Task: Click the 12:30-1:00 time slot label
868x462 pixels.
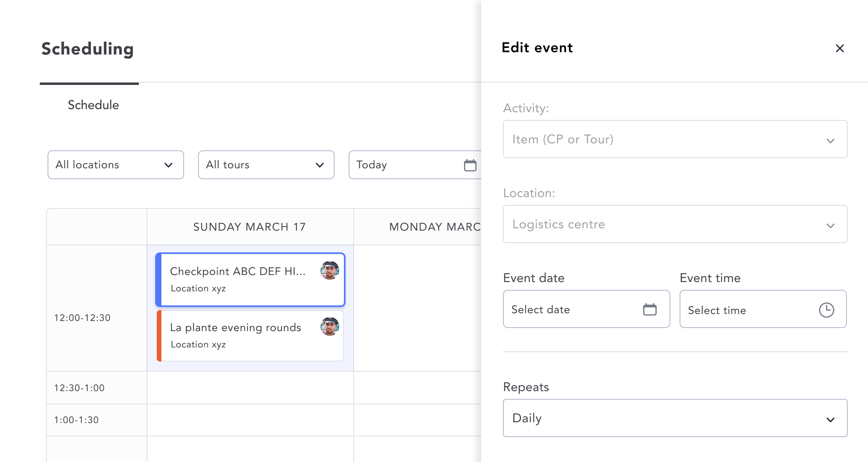Action: point(79,388)
